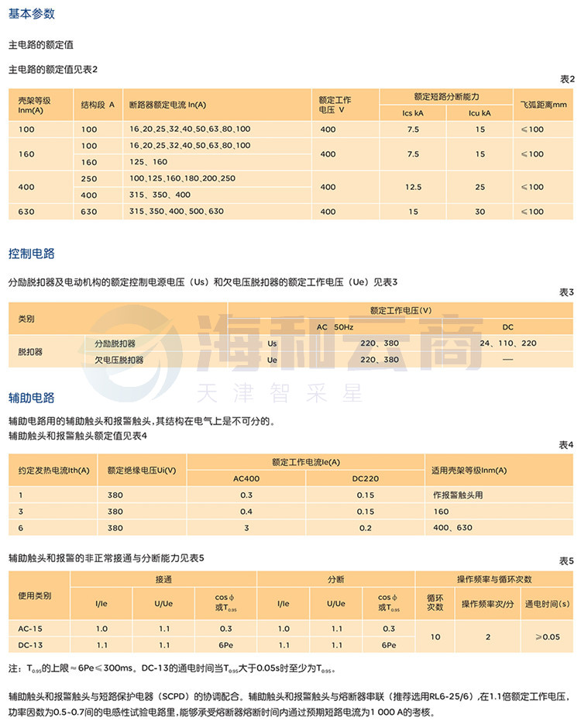Click the 约定发热电流Ith(A) header

[x=53, y=471]
